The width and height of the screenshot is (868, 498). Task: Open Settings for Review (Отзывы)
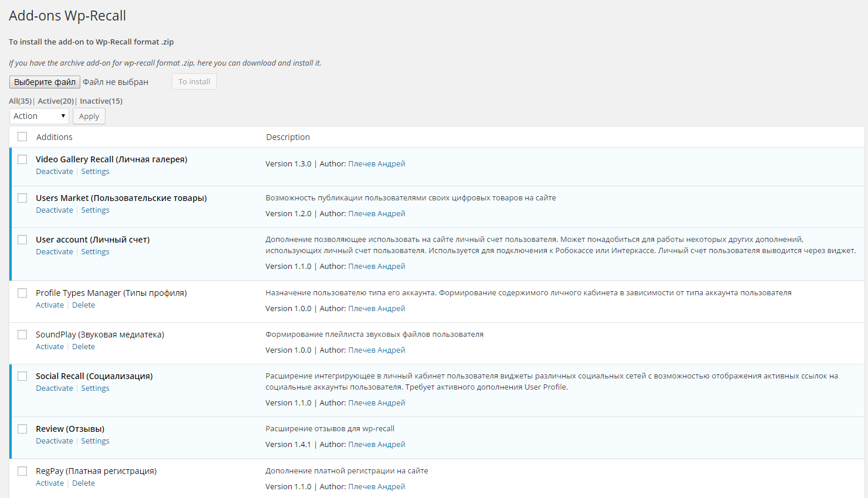(95, 441)
